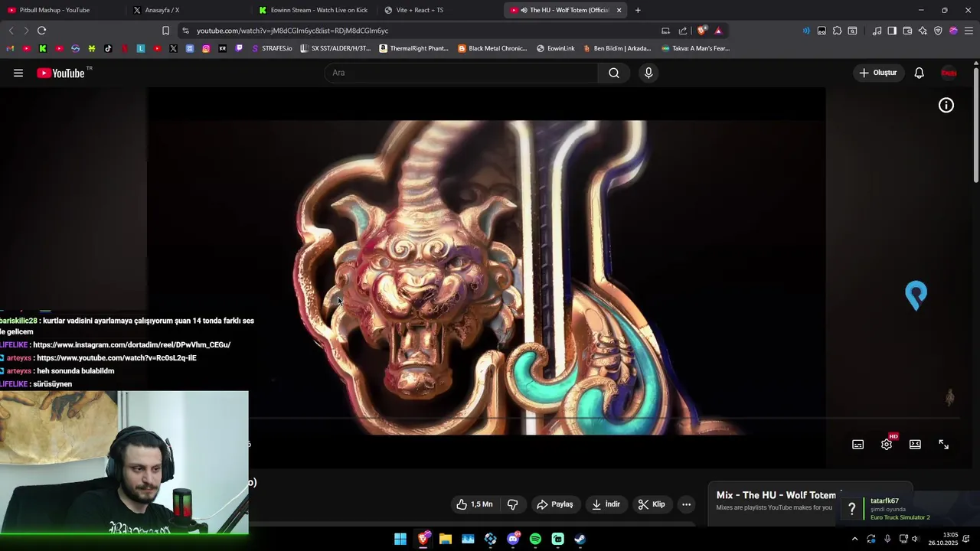Share the video via Paylaş
The height and width of the screenshot is (551, 980).
(554, 504)
